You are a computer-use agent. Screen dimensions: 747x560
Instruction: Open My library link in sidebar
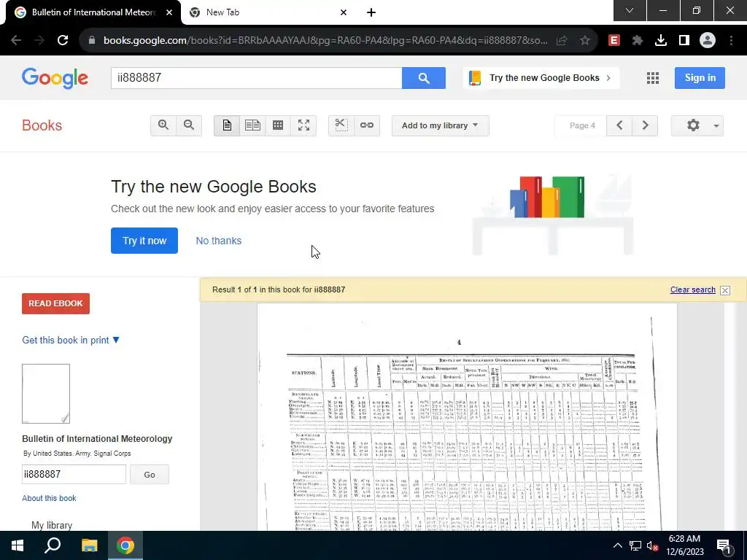coord(52,525)
